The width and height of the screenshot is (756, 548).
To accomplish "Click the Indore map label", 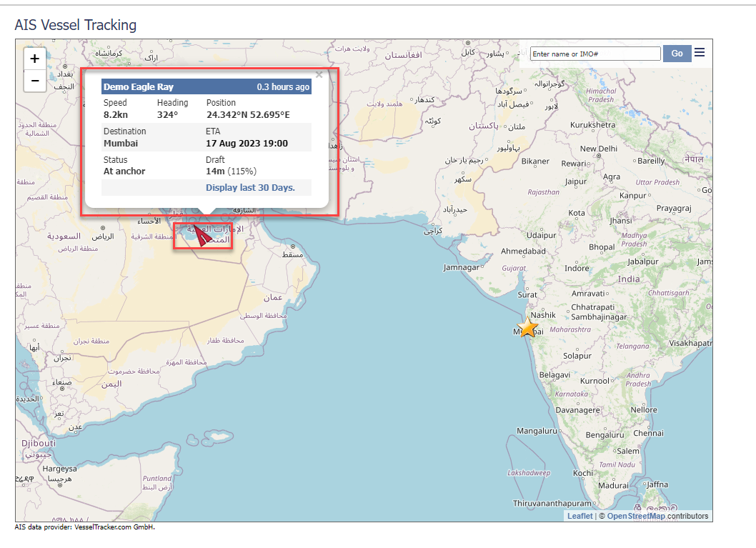I will 577,268.
